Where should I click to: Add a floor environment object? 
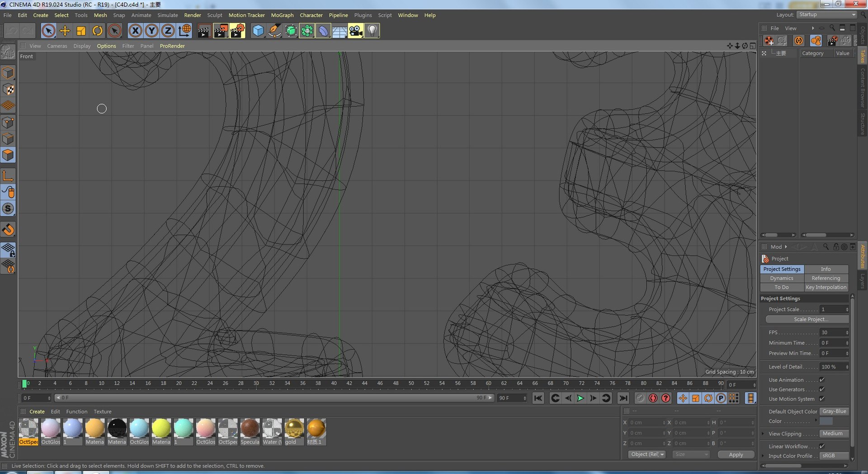coord(340,31)
